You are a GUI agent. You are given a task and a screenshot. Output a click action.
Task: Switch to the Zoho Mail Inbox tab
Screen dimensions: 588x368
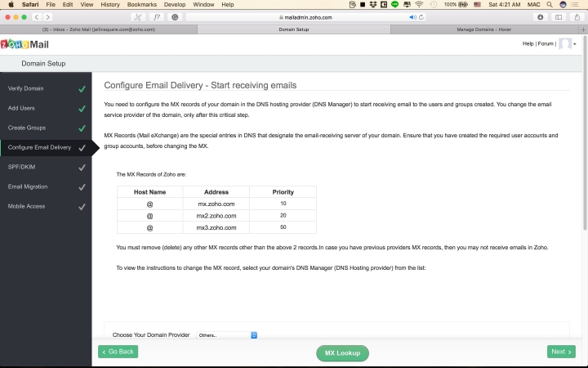coord(99,29)
